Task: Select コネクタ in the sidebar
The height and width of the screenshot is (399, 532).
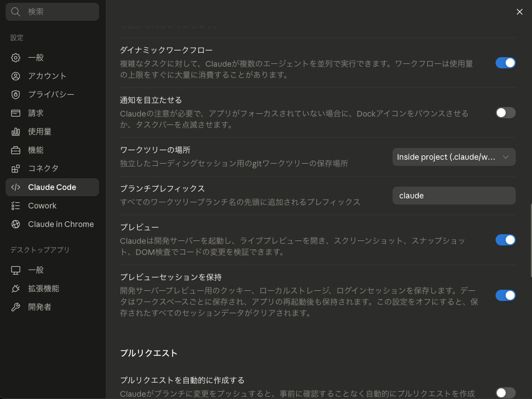Action: coord(52,169)
